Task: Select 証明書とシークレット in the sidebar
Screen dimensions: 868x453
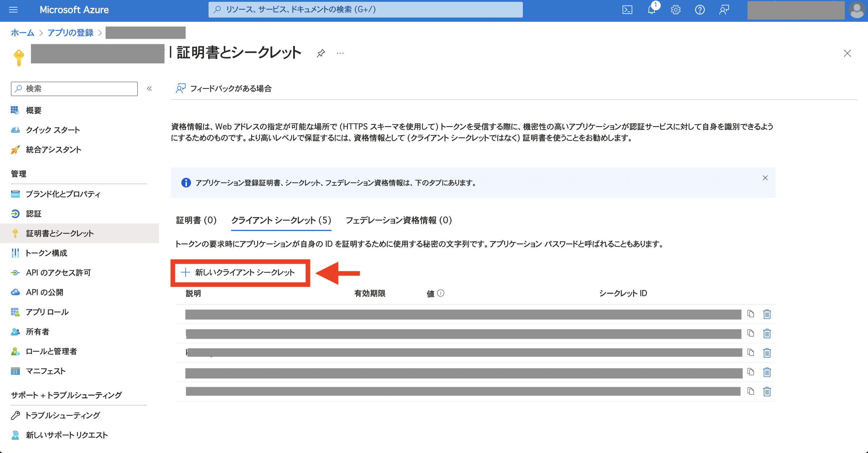Action: [79, 233]
